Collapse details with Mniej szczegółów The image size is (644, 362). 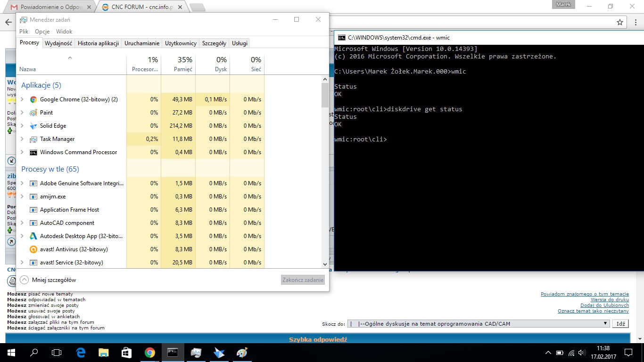pyautogui.click(x=48, y=280)
